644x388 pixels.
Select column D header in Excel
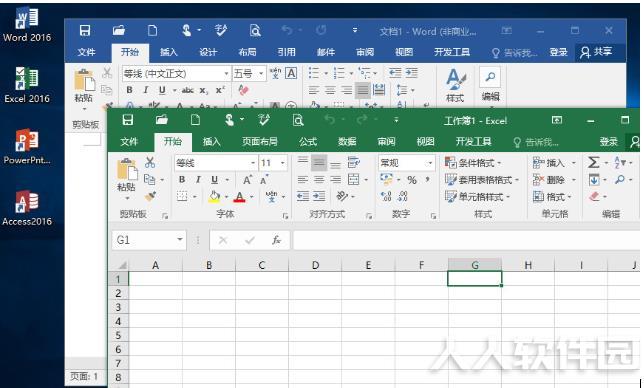[315, 265]
